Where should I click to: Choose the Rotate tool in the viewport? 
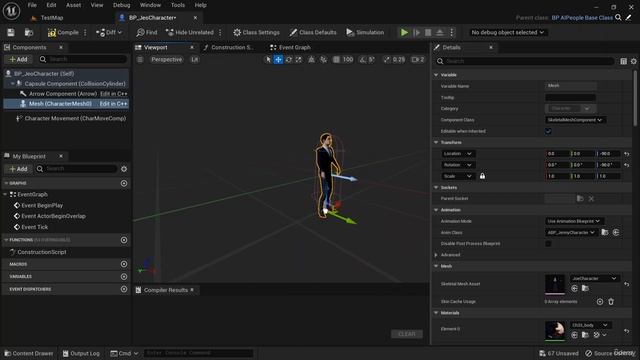click(x=289, y=60)
